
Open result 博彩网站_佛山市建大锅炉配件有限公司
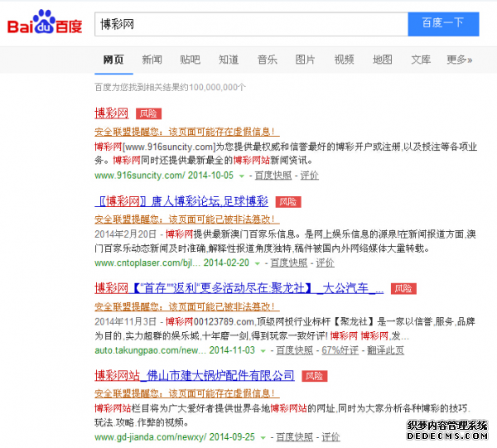coord(195,375)
